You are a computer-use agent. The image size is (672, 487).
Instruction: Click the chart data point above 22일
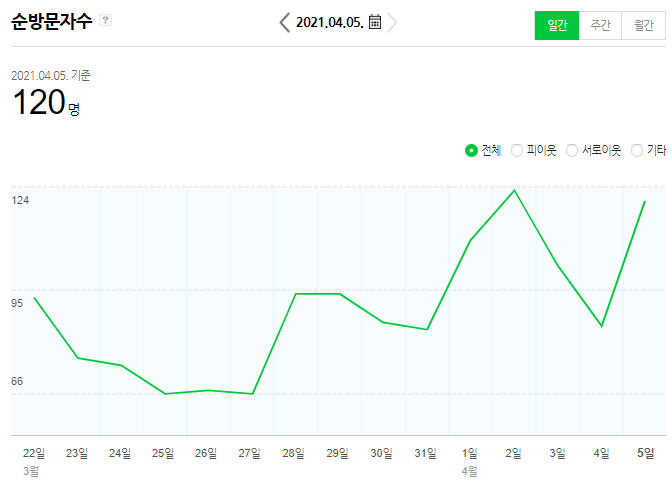(x=34, y=298)
